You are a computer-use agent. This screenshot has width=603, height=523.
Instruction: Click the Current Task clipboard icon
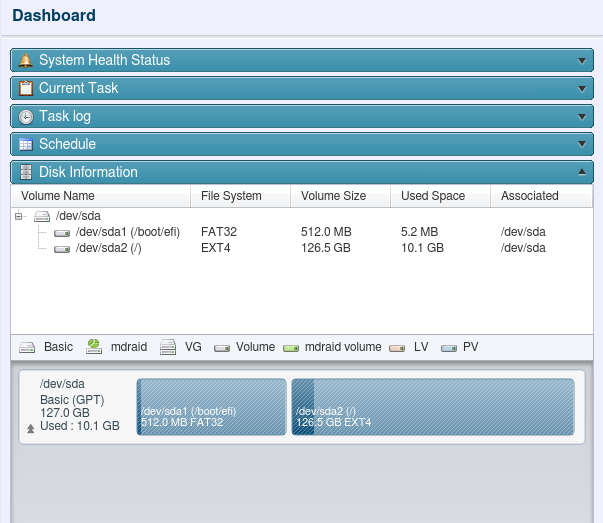tap(26, 88)
